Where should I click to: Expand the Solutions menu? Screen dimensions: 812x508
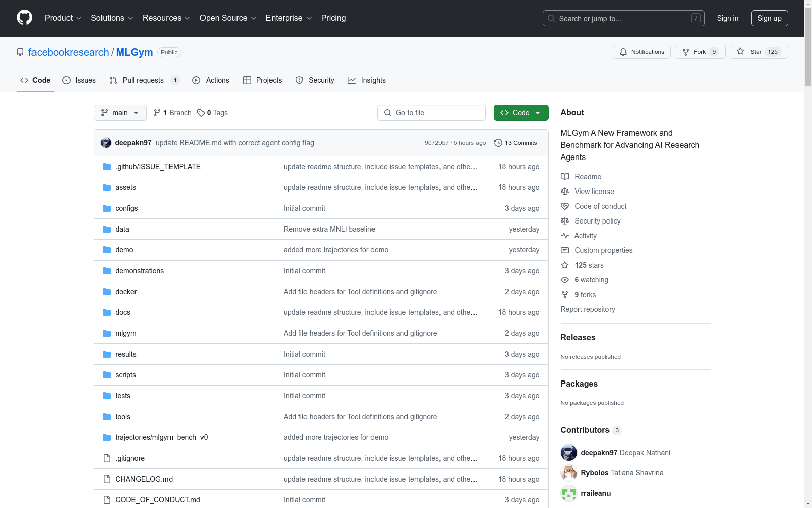112,18
